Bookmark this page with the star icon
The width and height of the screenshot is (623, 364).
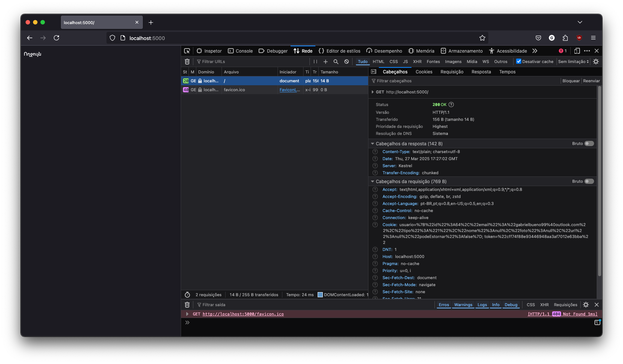(482, 38)
